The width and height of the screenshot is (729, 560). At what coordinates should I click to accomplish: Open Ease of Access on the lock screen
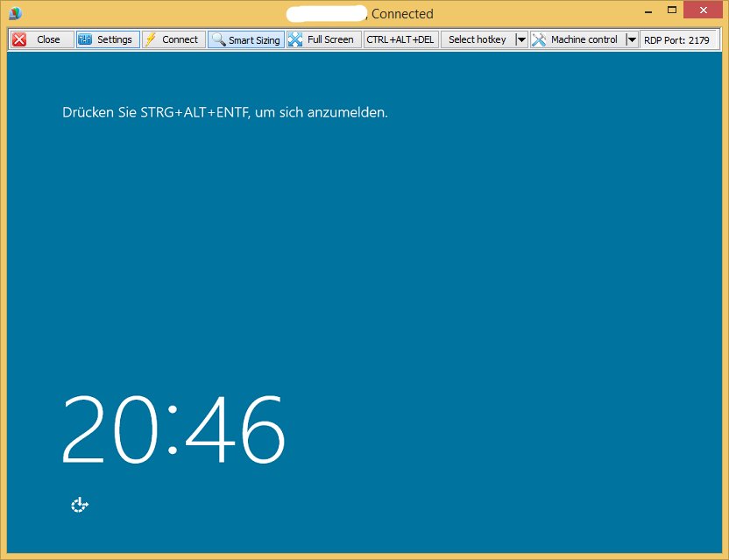click(81, 505)
